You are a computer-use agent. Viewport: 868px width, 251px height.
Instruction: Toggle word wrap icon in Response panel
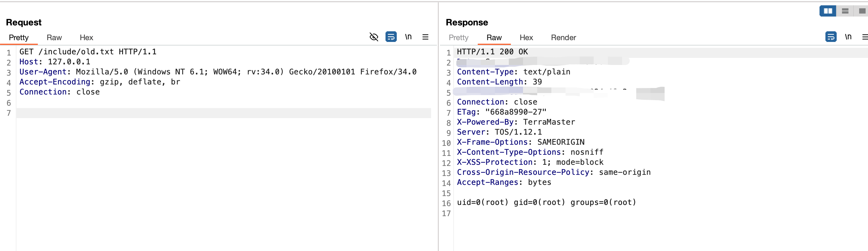830,37
